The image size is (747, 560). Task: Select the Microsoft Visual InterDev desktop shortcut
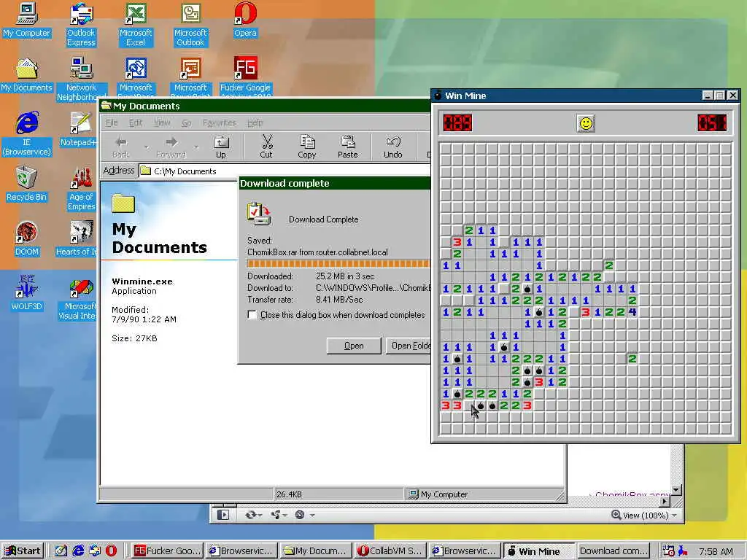click(x=79, y=298)
